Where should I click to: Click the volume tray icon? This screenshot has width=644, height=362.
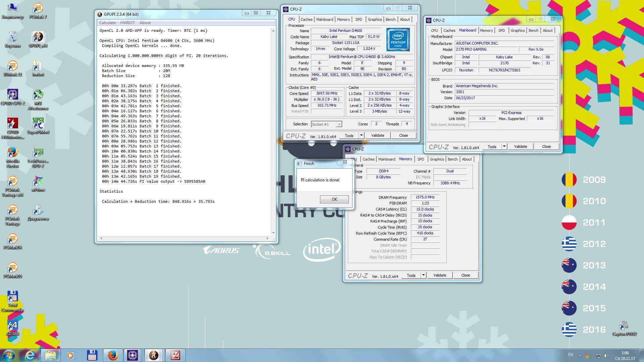(x=606, y=356)
